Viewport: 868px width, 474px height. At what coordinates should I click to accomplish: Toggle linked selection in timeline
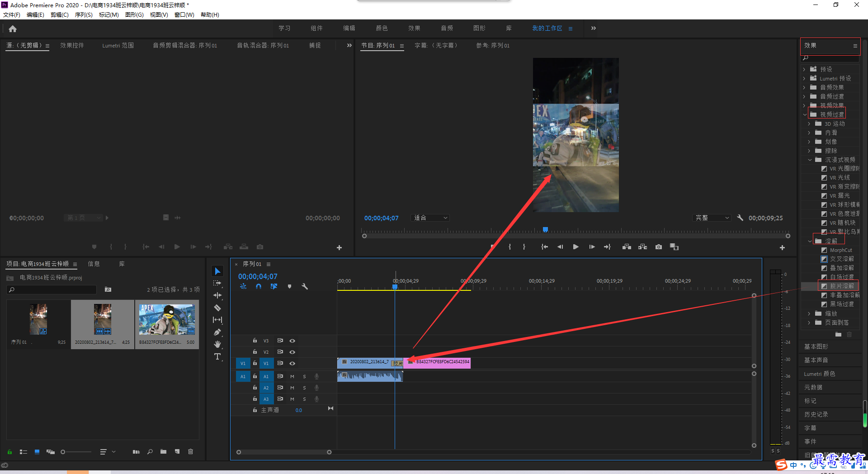[x=274, y=286]
